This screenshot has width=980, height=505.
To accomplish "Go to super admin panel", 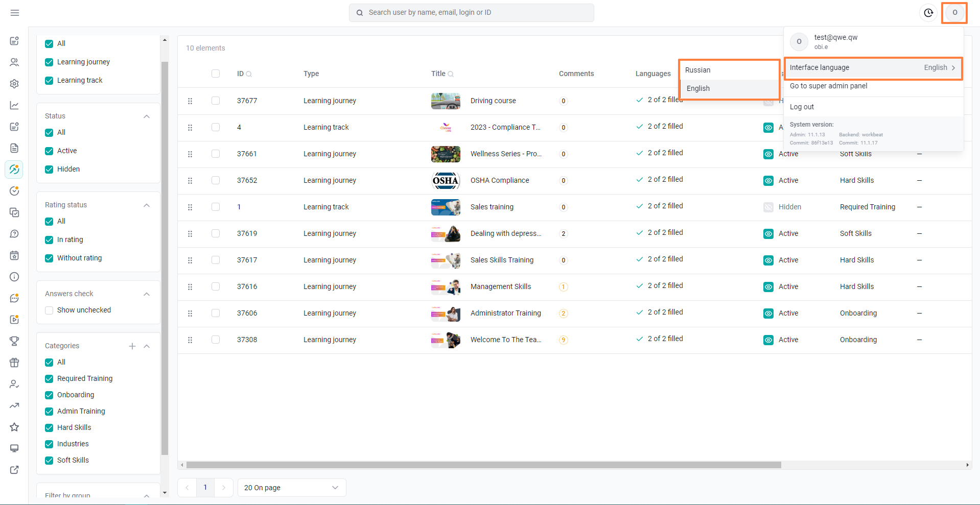I will (828, 86).
